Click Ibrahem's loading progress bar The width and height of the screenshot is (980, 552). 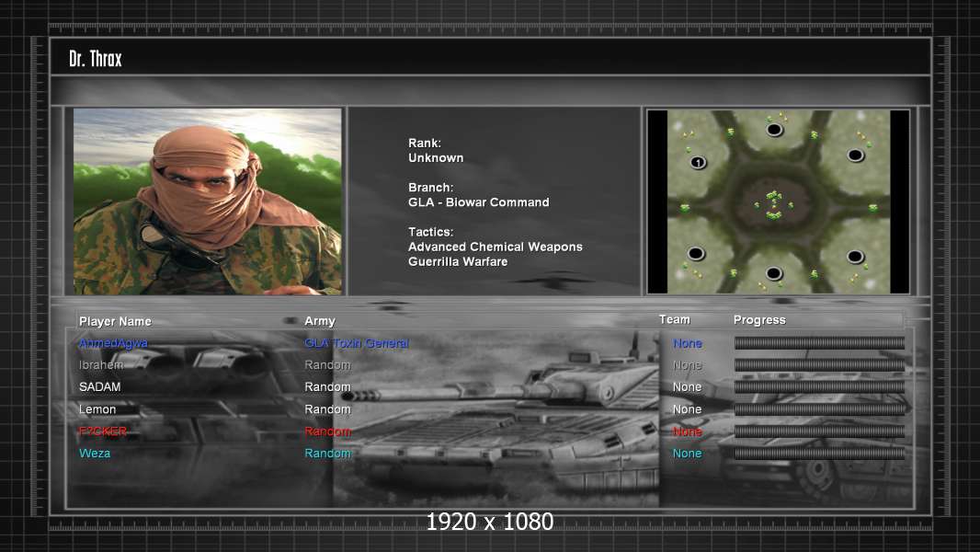point(819,365)
